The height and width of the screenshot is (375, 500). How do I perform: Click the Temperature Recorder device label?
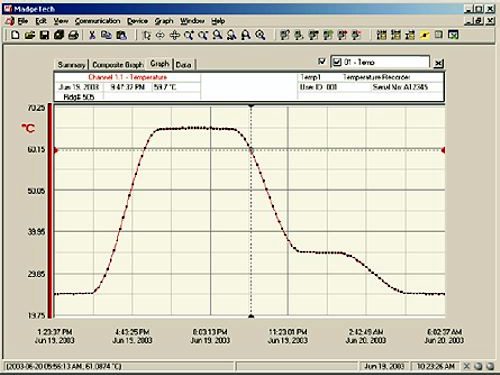[x=376, y=77]
